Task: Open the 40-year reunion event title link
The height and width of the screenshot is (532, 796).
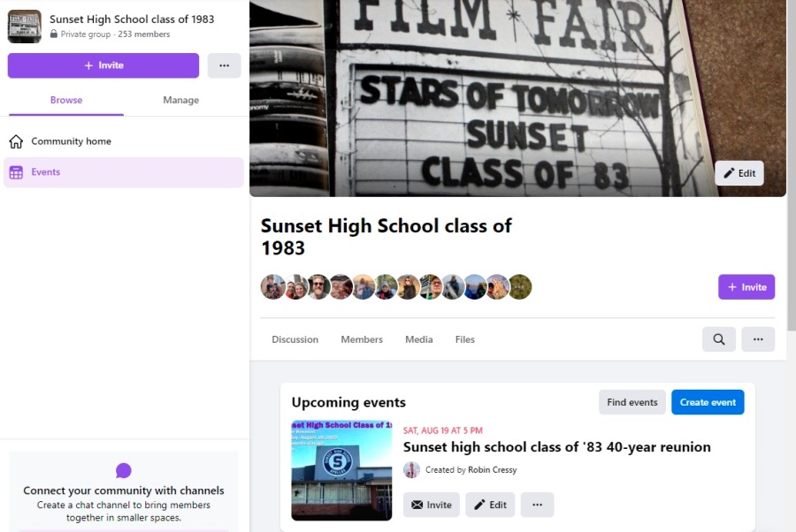Action: (557, 447)
